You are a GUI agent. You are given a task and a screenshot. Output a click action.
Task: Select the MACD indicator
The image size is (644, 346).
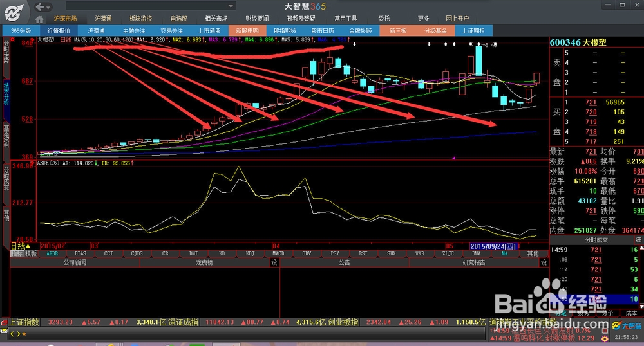pyautogui.click(x=278, y=254)
